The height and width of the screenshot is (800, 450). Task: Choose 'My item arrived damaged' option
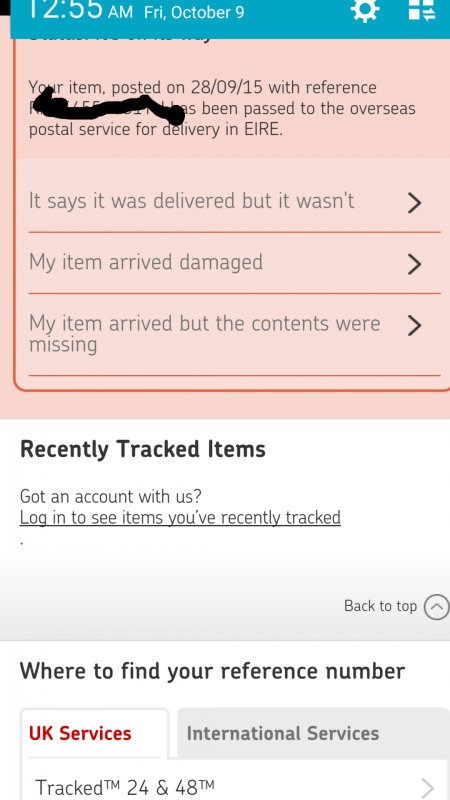[x=235, y=263]
